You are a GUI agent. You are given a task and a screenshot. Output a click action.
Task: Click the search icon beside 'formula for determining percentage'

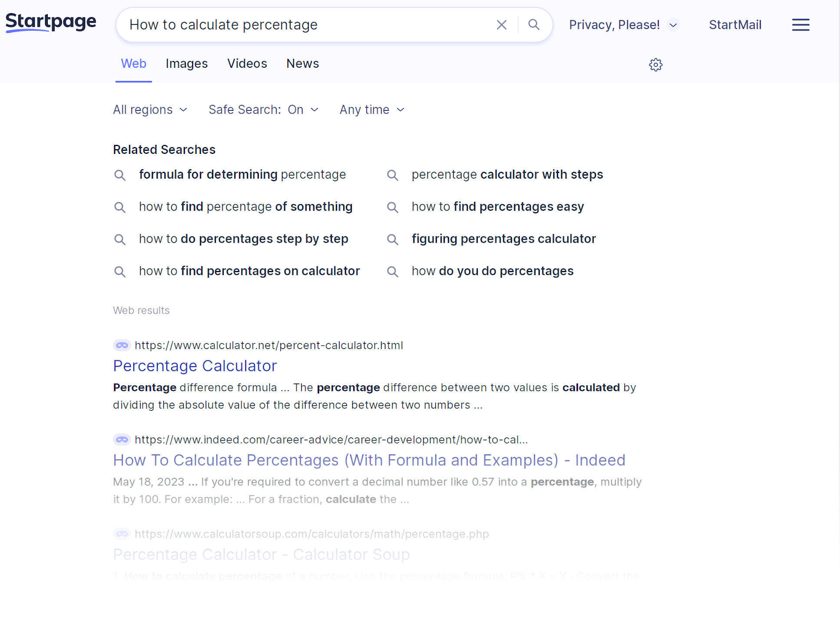coord(120,175)
